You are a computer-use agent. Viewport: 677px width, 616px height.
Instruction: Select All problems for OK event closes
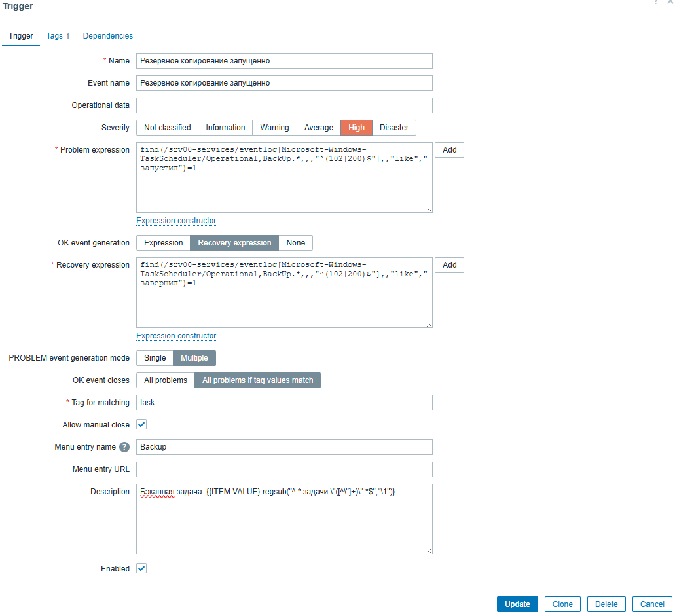[166, 380]
